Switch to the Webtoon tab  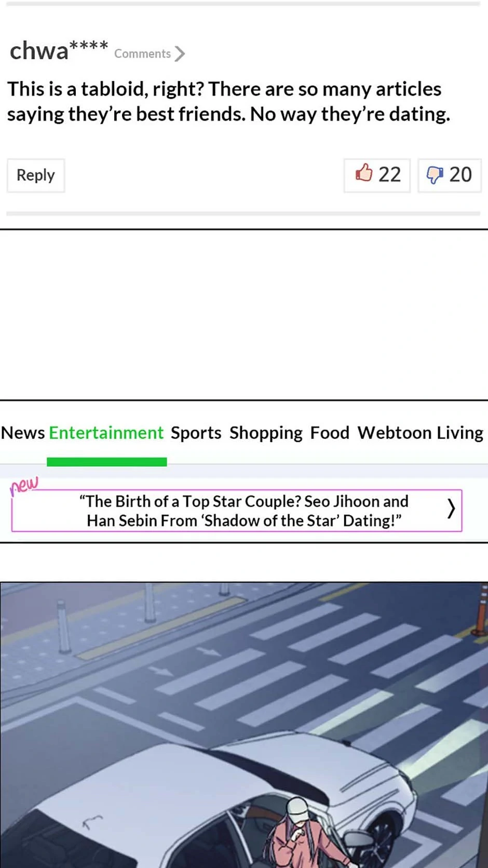(x=394, y=433)
